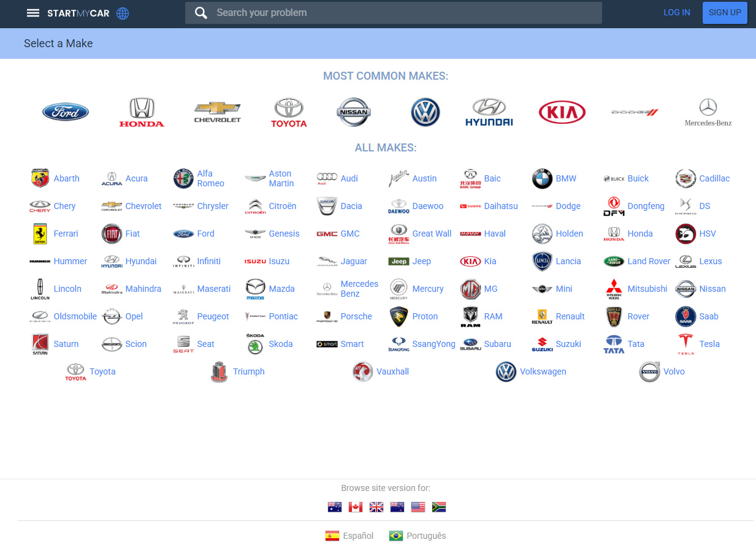Click the globe language icon
756x548 pixels.
(123, 13)
